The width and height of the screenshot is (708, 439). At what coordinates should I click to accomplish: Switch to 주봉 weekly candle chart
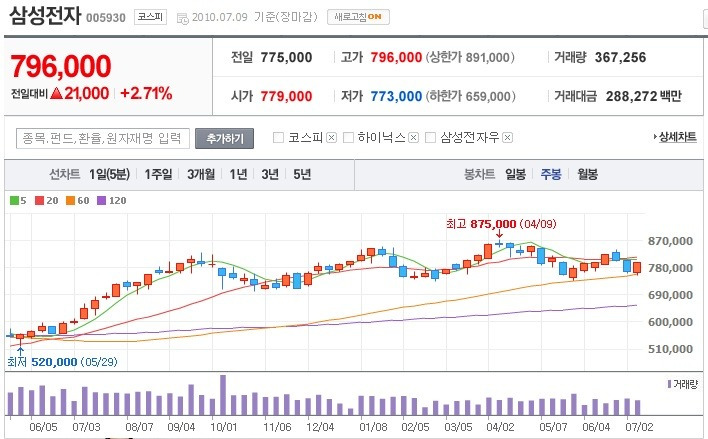551,174
